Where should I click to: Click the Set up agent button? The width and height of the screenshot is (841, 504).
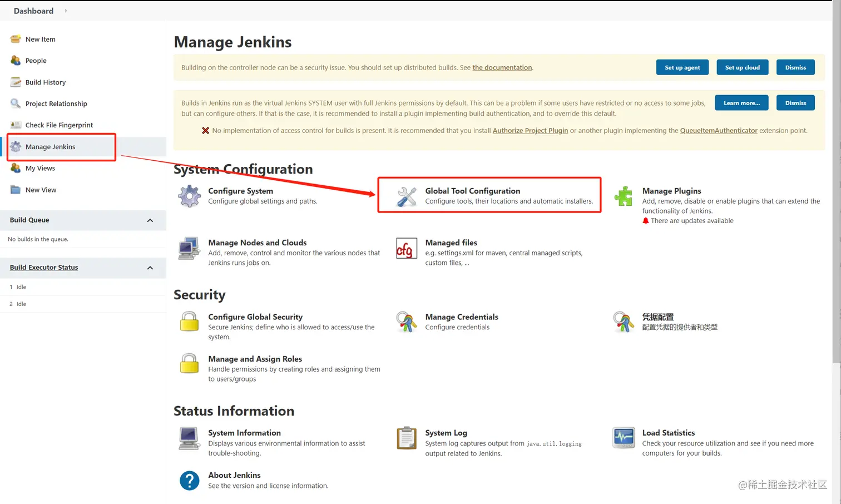682,67
